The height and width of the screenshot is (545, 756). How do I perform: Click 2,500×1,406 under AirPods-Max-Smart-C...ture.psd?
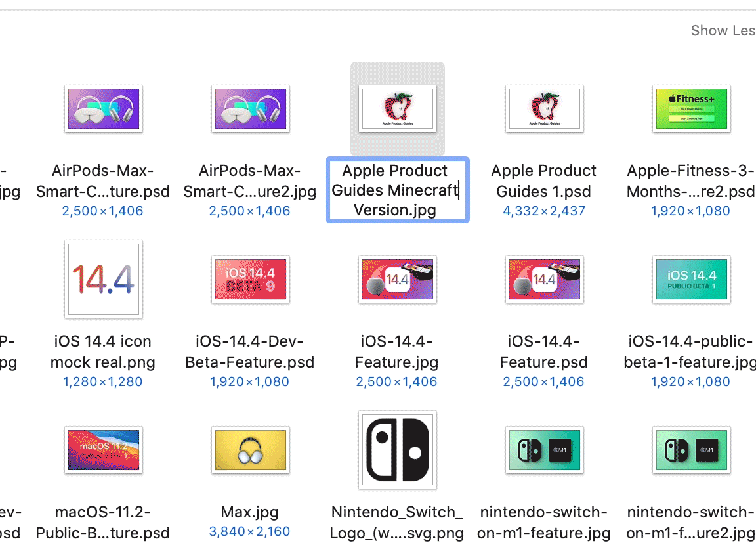(102, 211)
